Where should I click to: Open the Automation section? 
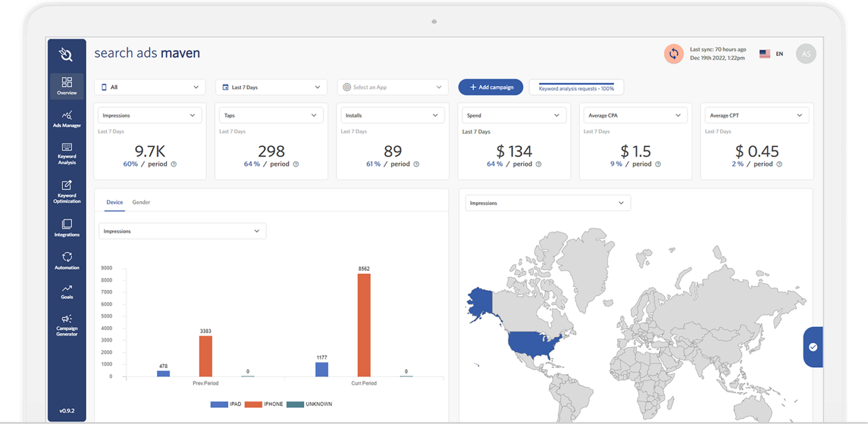(x=67, y=261)
